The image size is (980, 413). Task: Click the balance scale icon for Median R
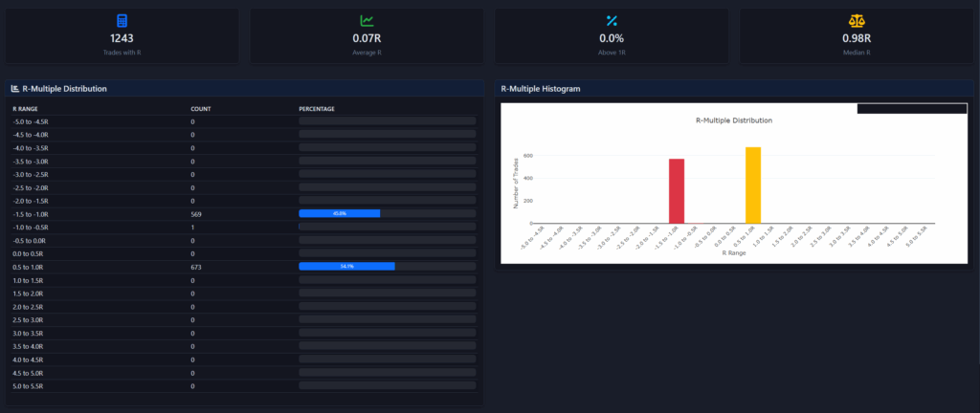click(856, 21)
